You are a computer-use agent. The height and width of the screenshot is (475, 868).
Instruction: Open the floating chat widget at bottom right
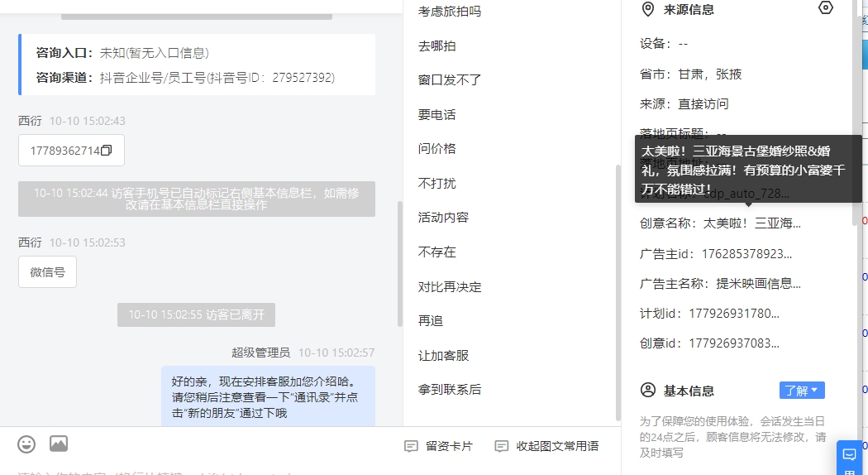849,458
